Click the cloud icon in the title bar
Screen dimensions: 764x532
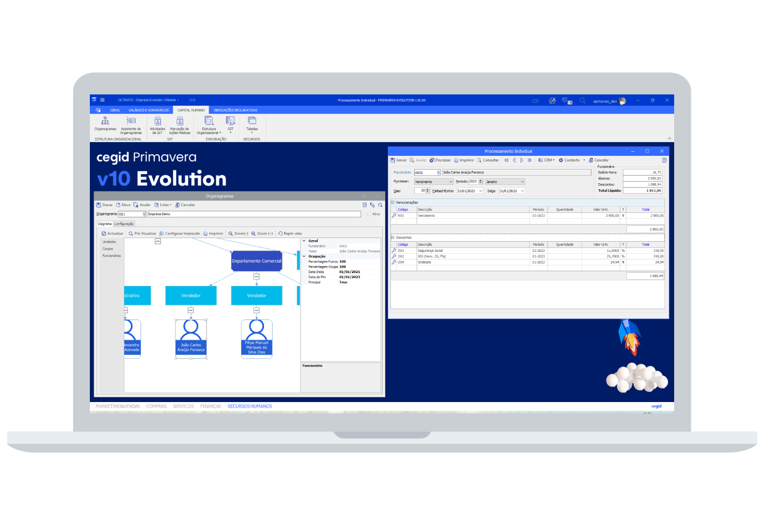(x=535, y=101)
